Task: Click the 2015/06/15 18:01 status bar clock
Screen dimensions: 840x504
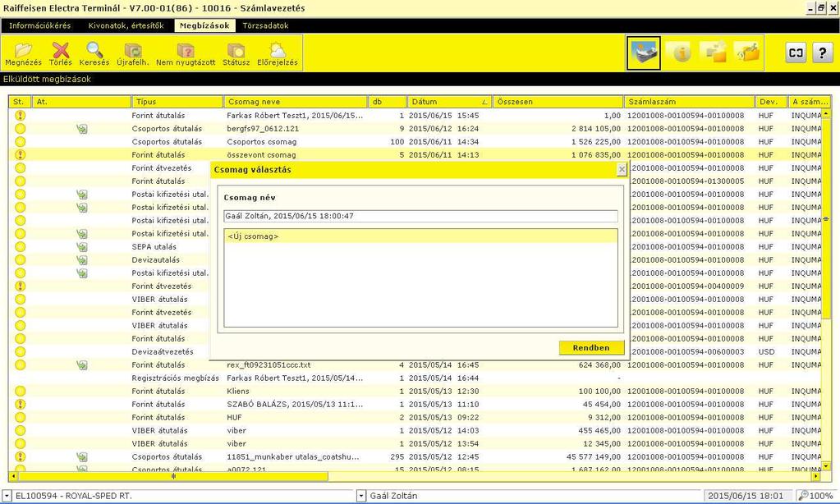Action: point(746,496)
